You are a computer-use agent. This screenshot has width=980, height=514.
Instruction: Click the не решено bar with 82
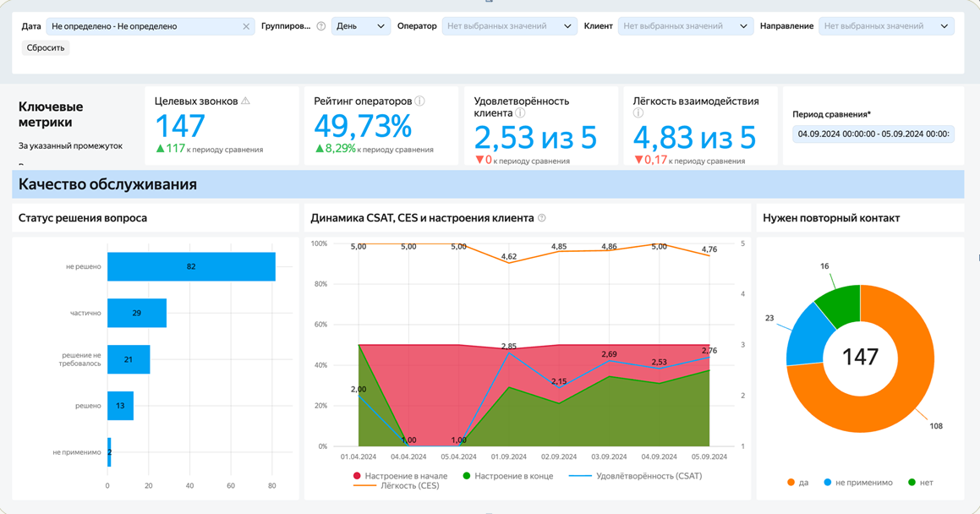tap(191, 266)
